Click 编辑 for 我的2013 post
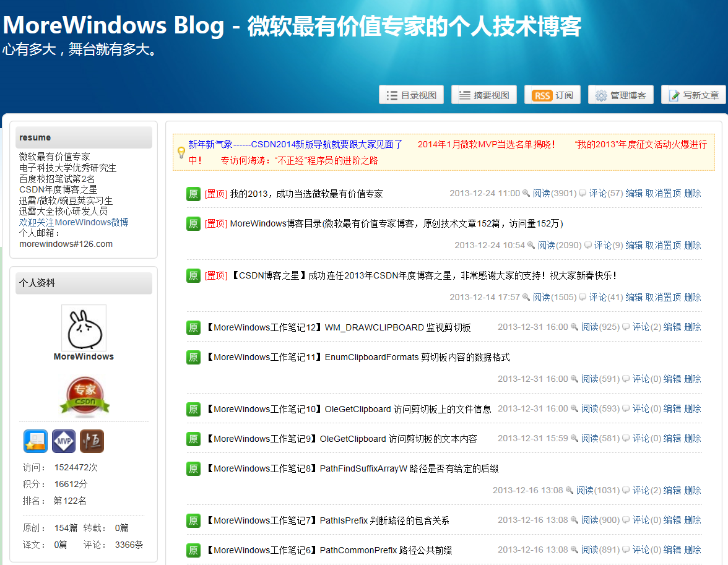 [634, 193]
